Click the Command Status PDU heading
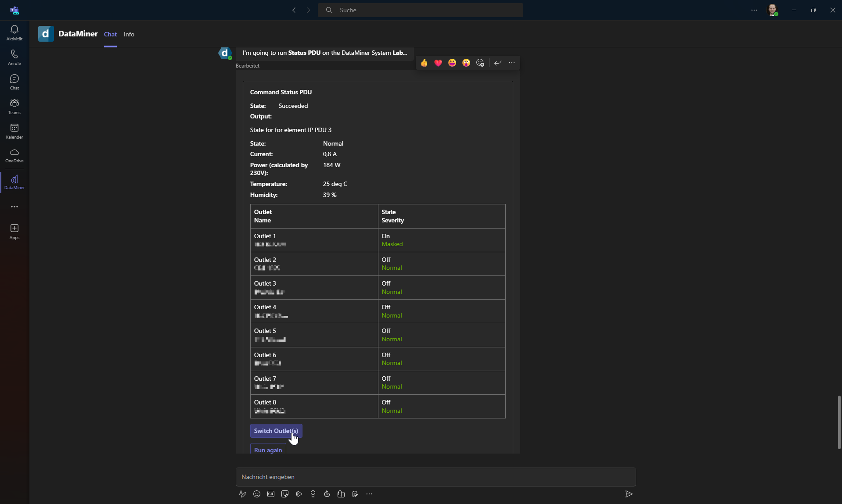This screenshot has width=842, height=504. 281,92
